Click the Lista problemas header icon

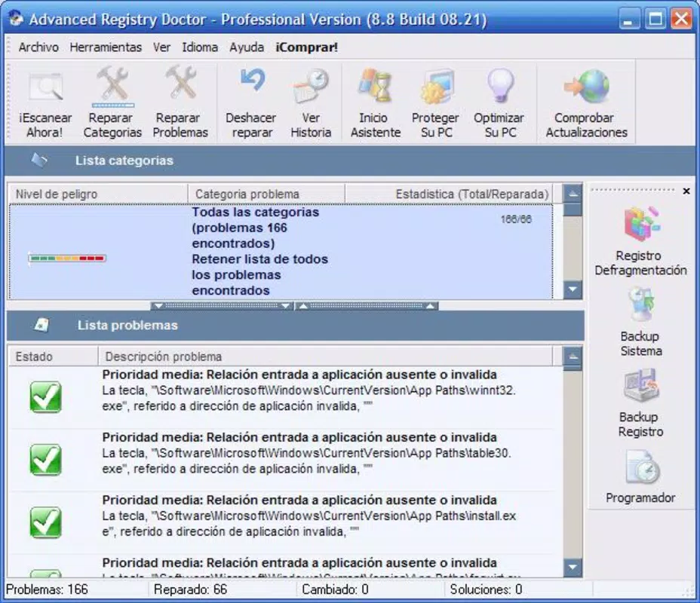click(42, 325)
